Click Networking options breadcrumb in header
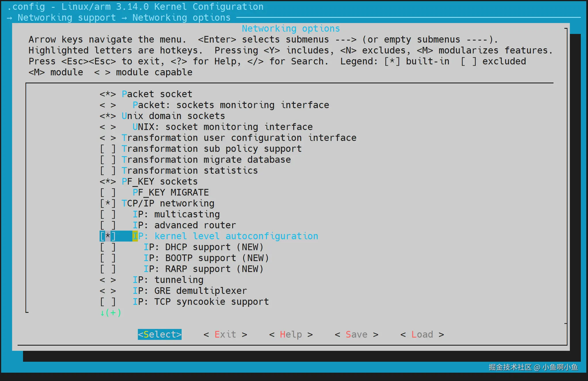588x381 pixels. 181,18
